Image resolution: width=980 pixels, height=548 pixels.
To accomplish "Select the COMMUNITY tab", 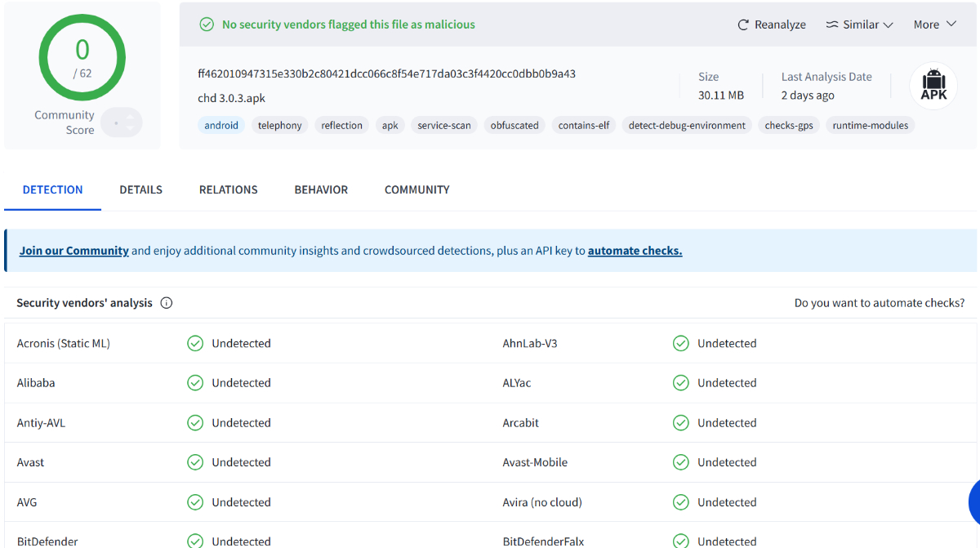I will tap(416, 189).
